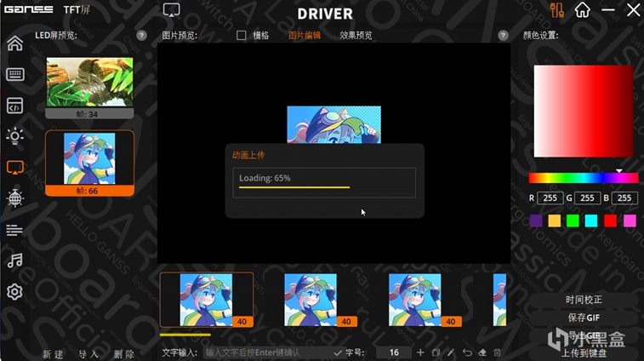Select the green color swatch

[573, 221]
